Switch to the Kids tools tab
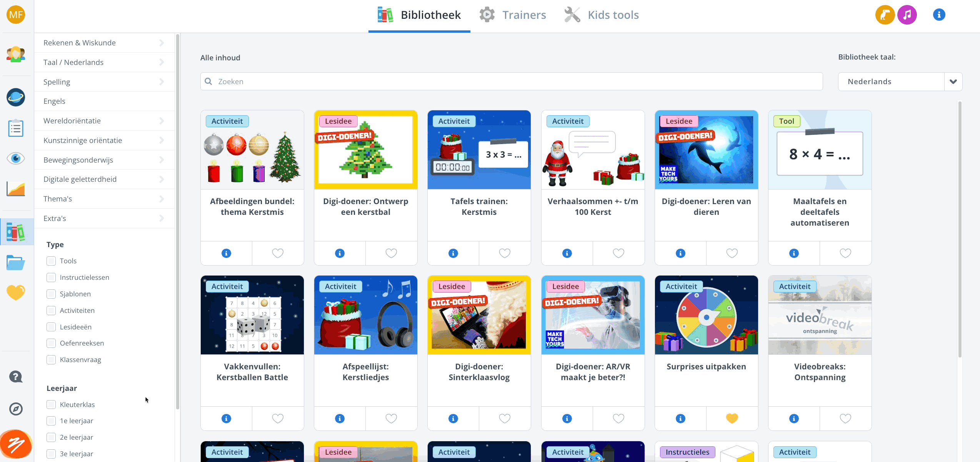 [602, 15]
